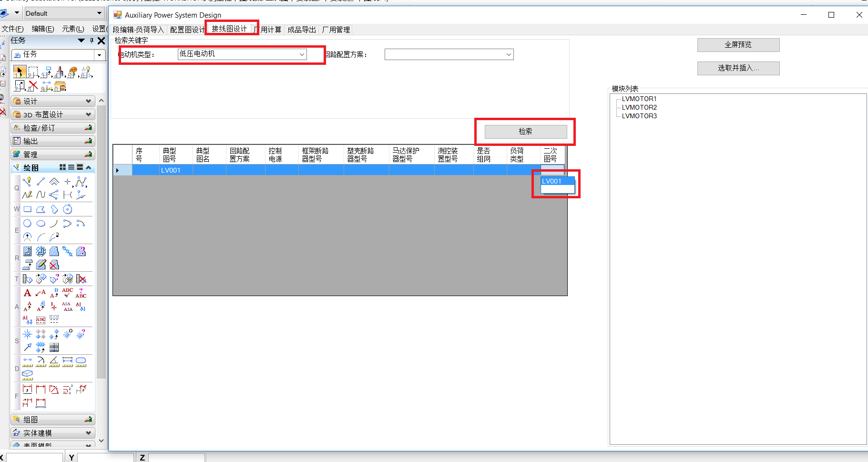
Task: Activate the Measure Distance tool
Action: 27,362
